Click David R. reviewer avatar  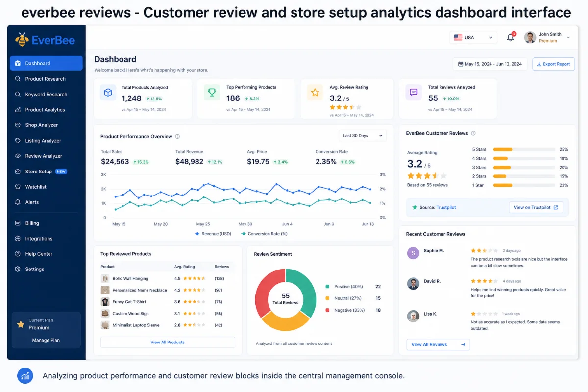click(413, 284)
